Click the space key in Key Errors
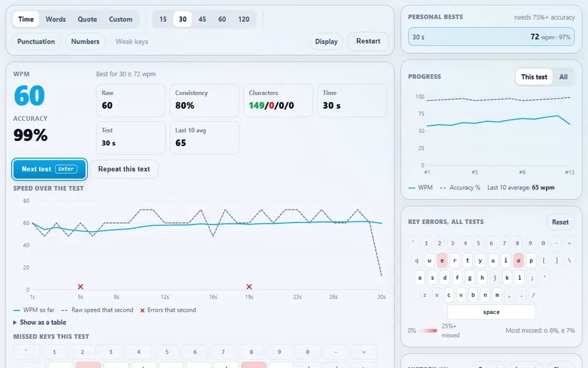Viewport: 588px width, 368px height. point(491,312)
